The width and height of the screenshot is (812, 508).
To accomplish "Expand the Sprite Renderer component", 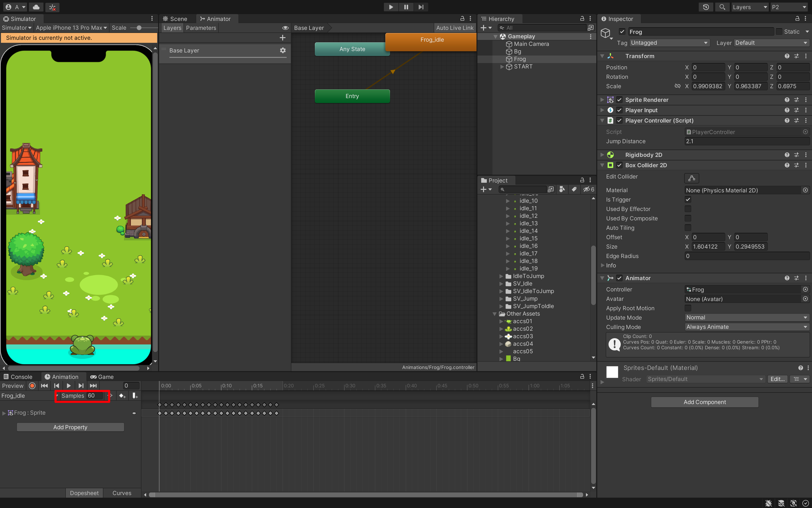I will [x=602, y=100].
